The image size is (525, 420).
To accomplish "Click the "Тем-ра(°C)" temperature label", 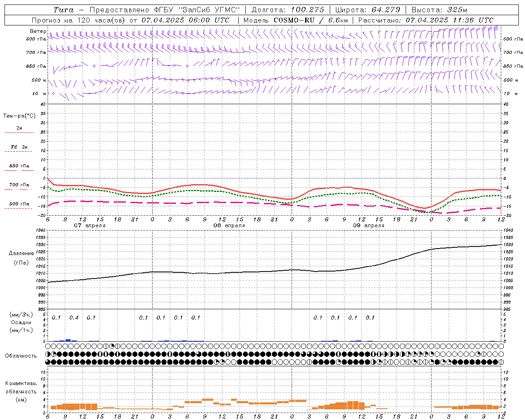I will click(19, 116).
